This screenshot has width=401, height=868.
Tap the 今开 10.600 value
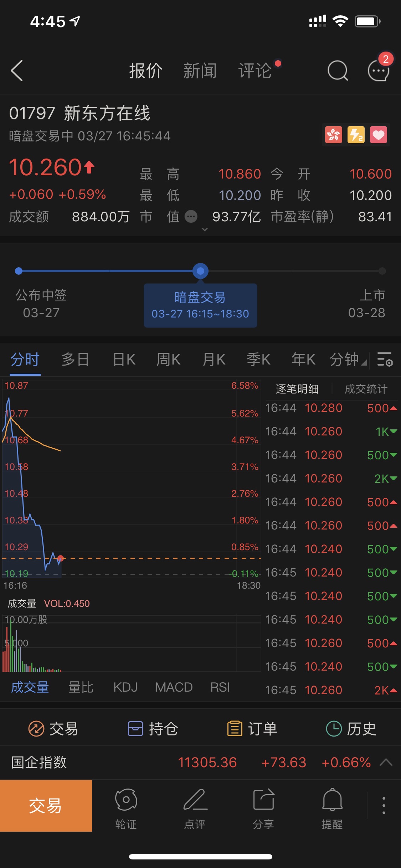(x=371, y=174)
